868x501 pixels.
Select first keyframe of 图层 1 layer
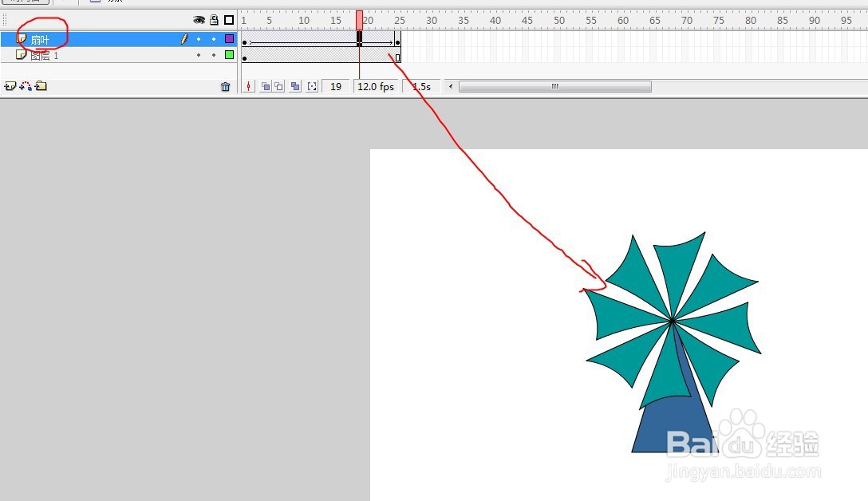point(244,55)
